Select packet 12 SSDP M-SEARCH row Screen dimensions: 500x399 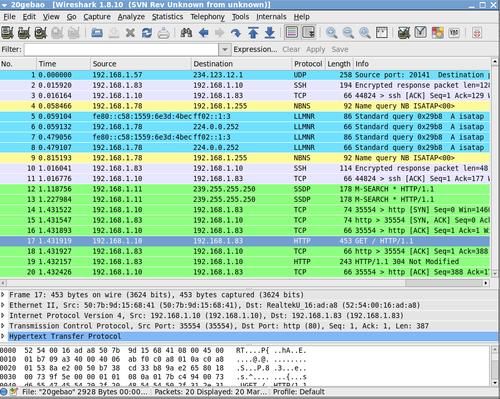245,189
